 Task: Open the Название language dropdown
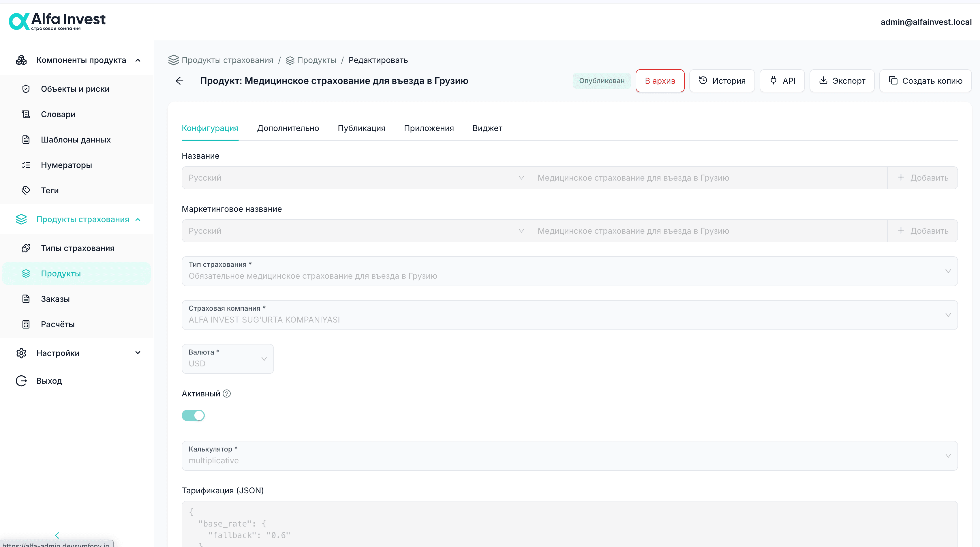356,178
